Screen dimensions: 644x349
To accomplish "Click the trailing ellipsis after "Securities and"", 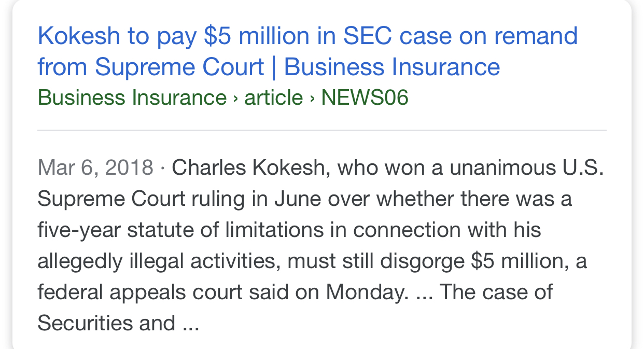I will 191,324.
